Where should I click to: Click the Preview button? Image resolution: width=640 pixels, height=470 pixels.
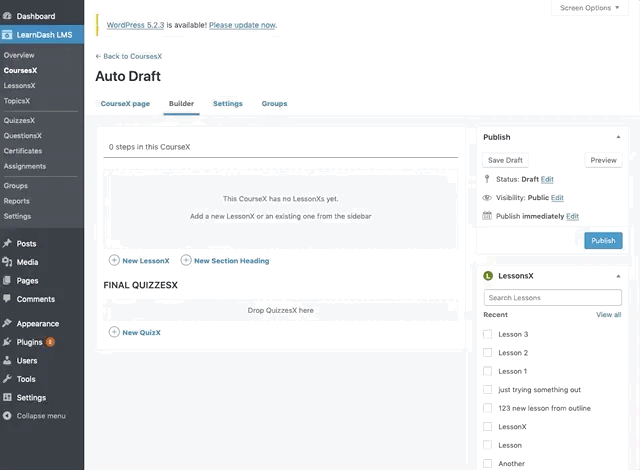[603, 160]
